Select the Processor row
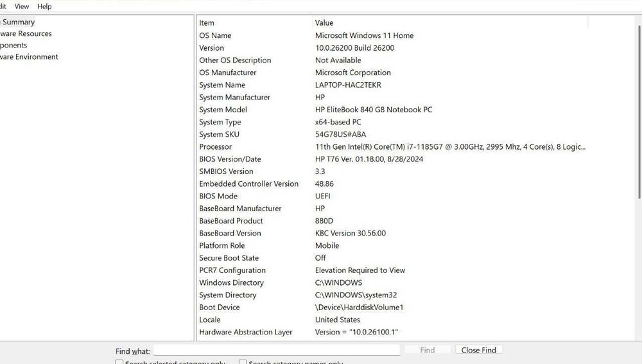This screenshot has width=642, height=364. [x=392, y=146]
